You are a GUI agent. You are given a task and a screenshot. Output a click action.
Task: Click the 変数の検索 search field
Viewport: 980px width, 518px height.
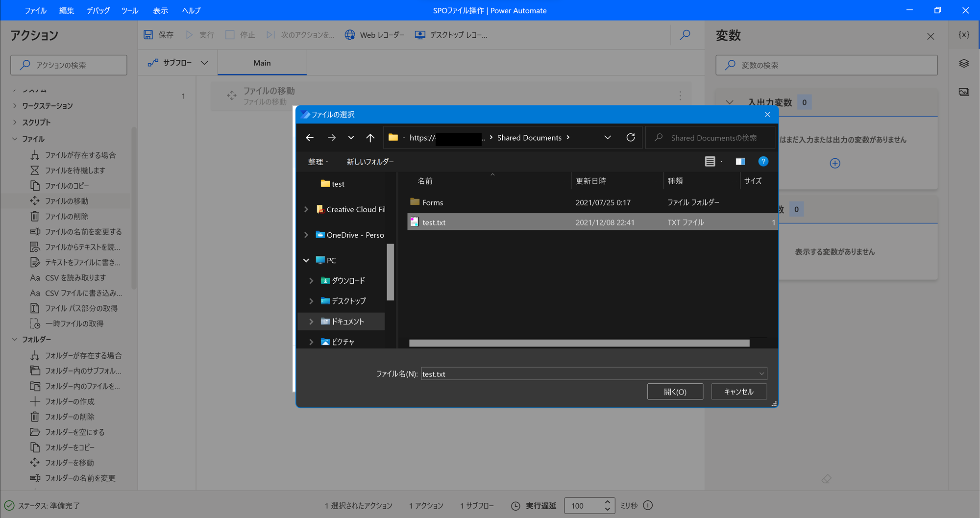[827, 65]
